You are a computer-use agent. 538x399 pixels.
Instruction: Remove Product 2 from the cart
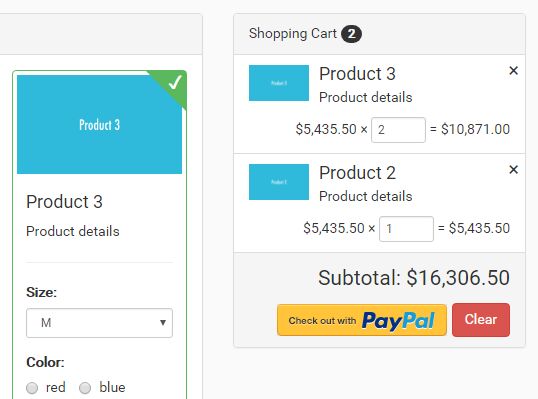tap(513, 169)
